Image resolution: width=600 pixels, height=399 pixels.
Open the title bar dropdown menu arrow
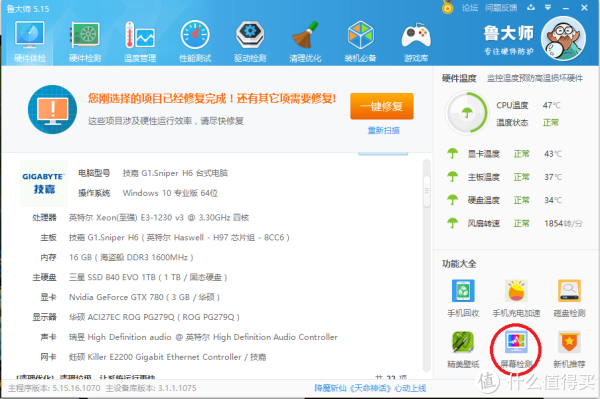[548, 7]
